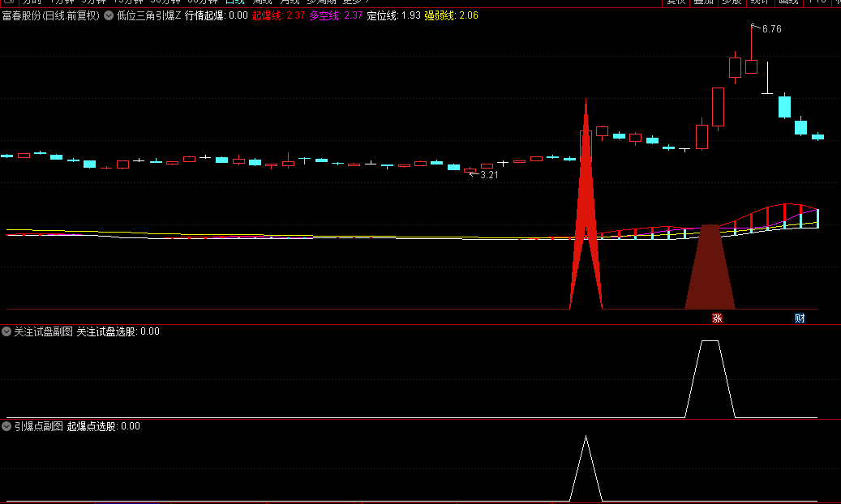Expand the 关注试盘副图 indicator menu arrow

(x=6, y=331)
